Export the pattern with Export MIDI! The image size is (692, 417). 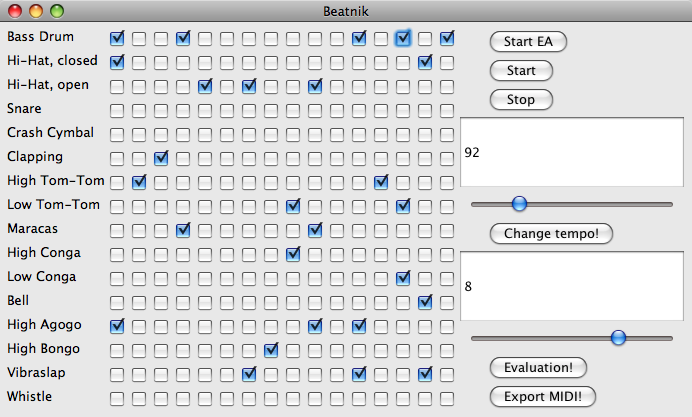[543, 396]
